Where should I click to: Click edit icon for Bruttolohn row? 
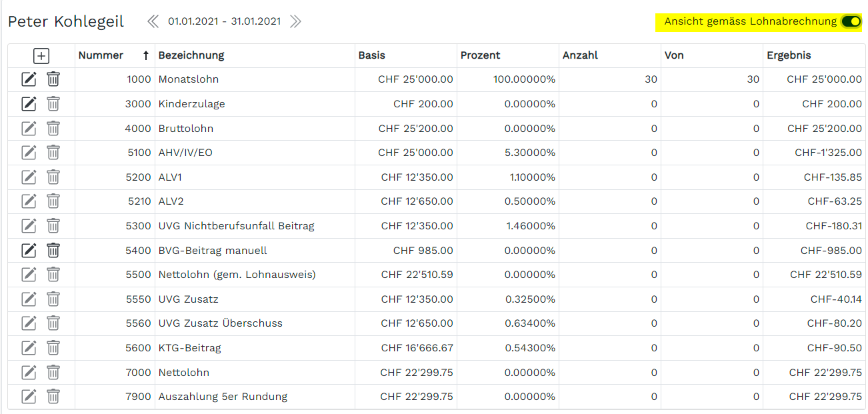click(29, 129)
